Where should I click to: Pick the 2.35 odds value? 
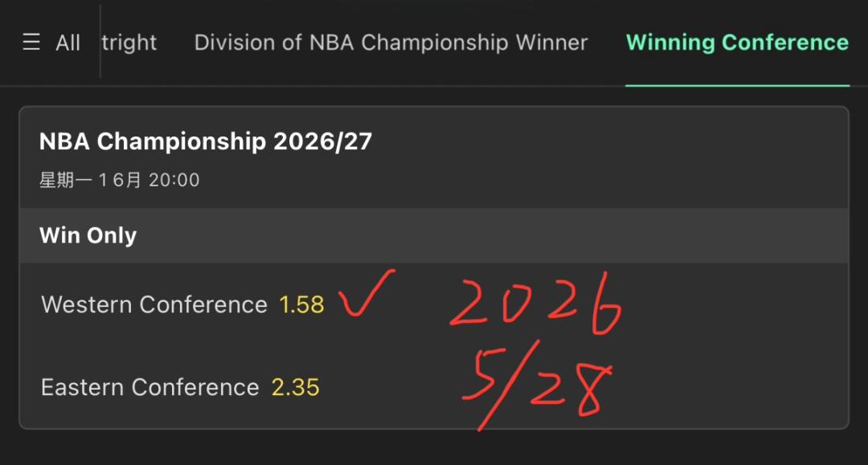coord(295,387)
